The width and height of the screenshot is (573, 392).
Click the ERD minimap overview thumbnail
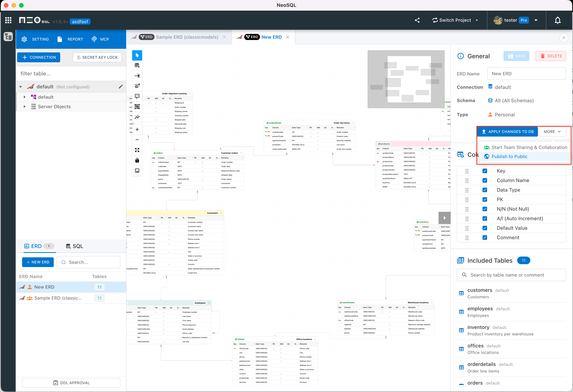tap(406, 79)
